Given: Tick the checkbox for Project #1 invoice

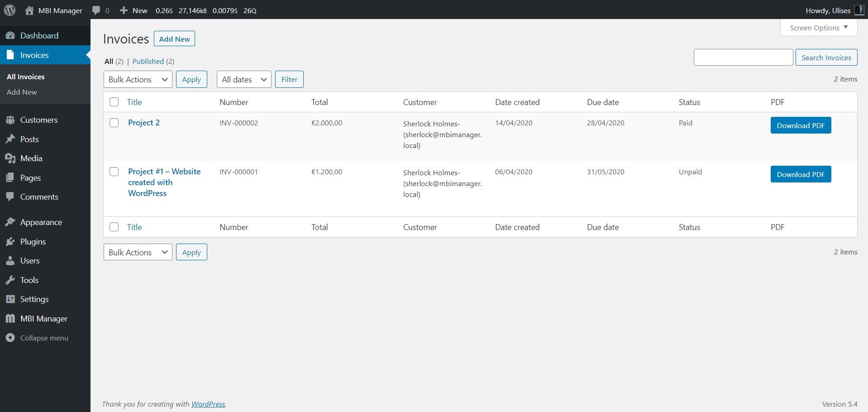Looking at the screenshot, I should click(114, 172).
